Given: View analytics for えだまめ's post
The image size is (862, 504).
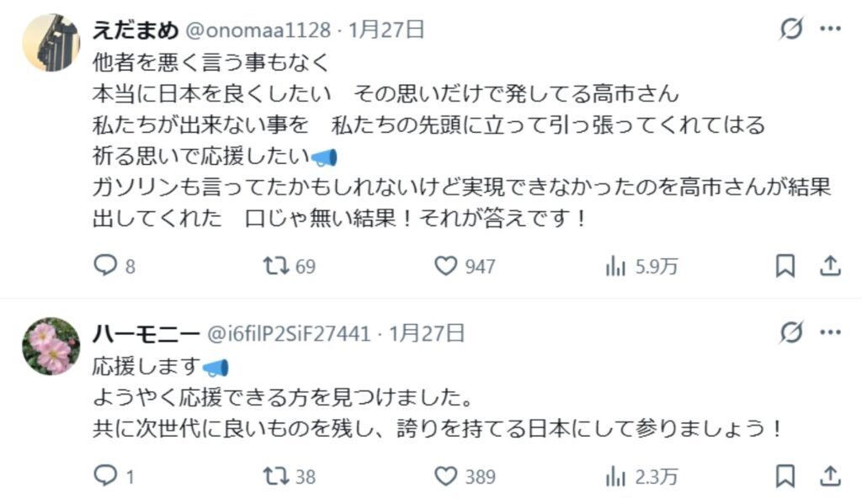Looking at the screenshot, I should [615, 267].
